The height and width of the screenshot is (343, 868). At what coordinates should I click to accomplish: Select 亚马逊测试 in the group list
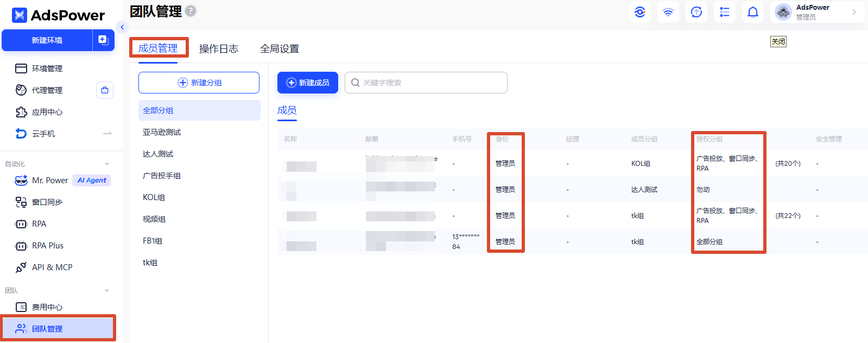click(162, 132)
